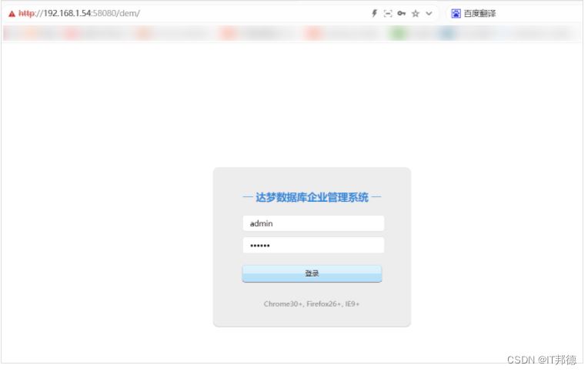Click the leftmost blurred bookmark item

point(11,34)
